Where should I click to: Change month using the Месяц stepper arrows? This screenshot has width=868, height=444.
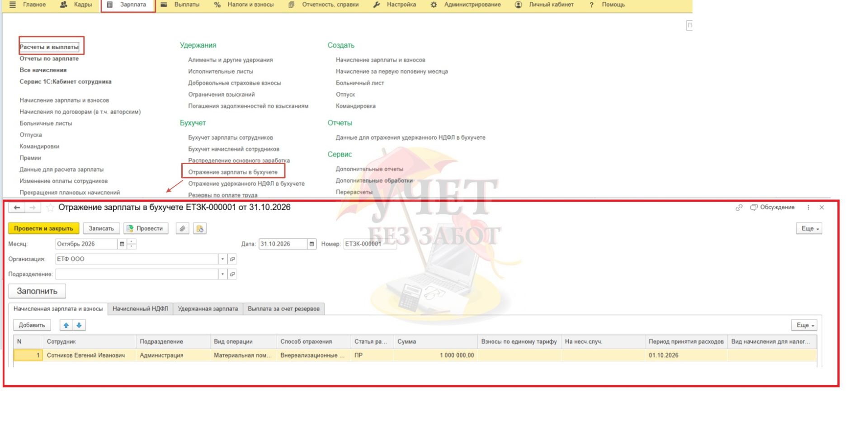click(132, 244)
